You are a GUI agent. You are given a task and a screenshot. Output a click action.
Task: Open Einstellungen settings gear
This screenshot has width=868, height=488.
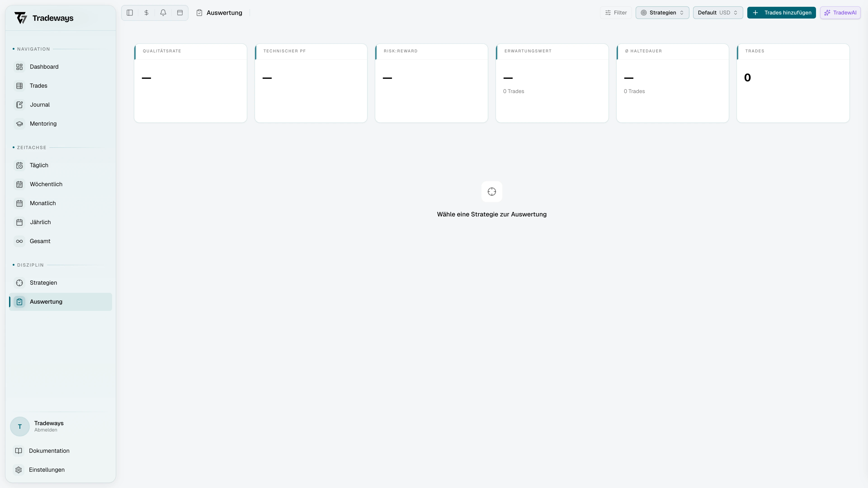pos(47,470)
